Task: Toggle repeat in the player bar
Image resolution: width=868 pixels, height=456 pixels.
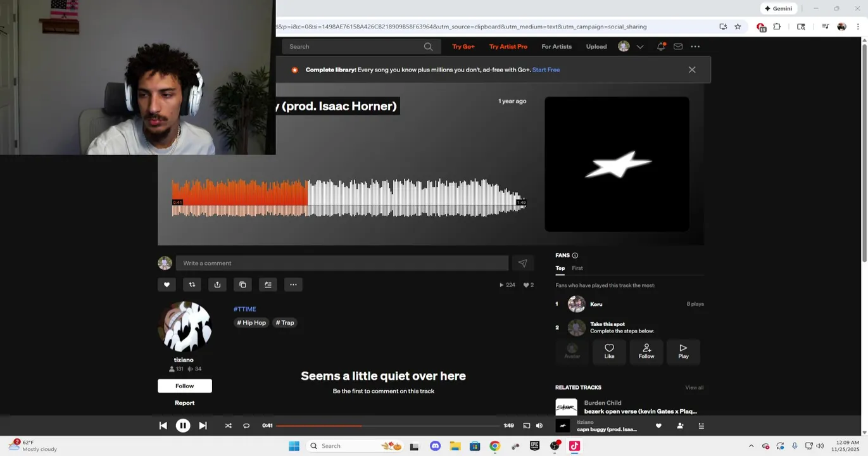Action: (x=246, y=426)
